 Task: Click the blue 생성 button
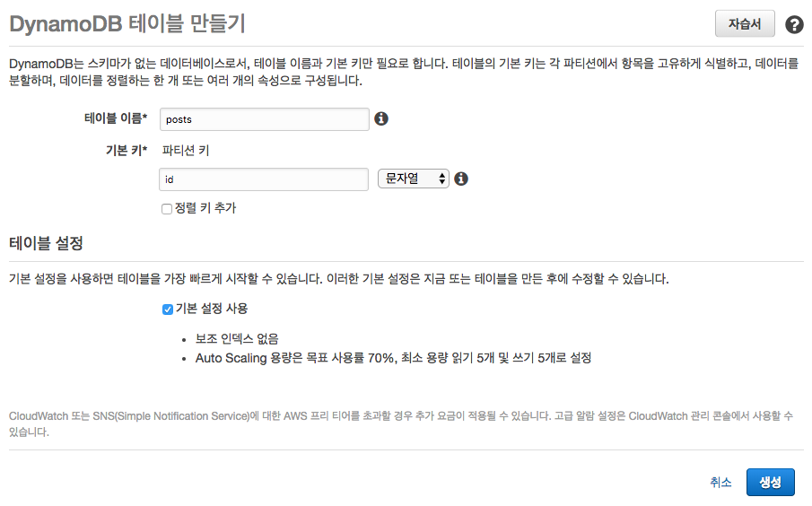(770, 482)
